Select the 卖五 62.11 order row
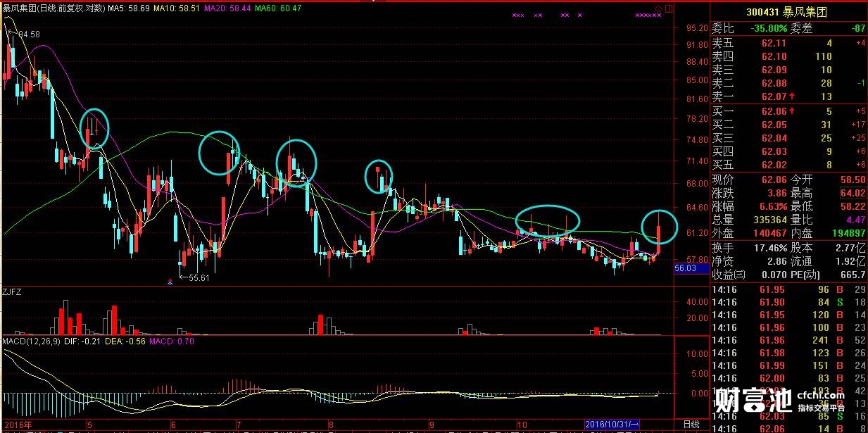 [x=789, y=43]
